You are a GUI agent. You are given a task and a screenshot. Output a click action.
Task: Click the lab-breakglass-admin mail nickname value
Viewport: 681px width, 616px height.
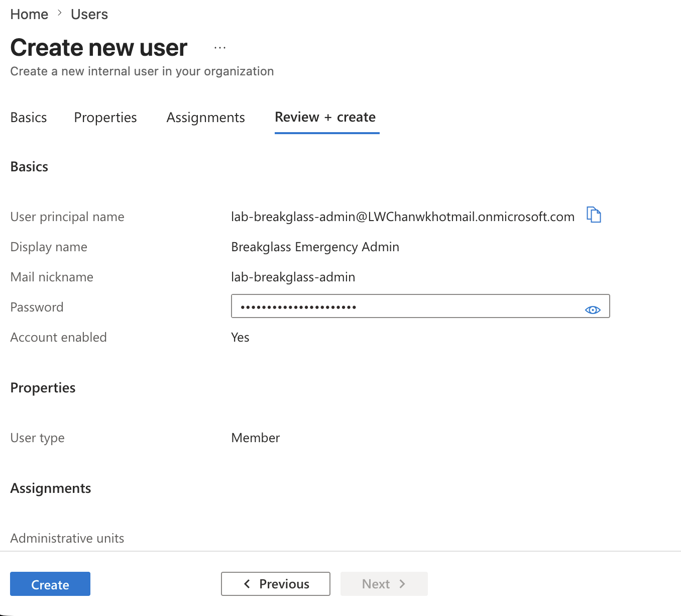point(293,277)
